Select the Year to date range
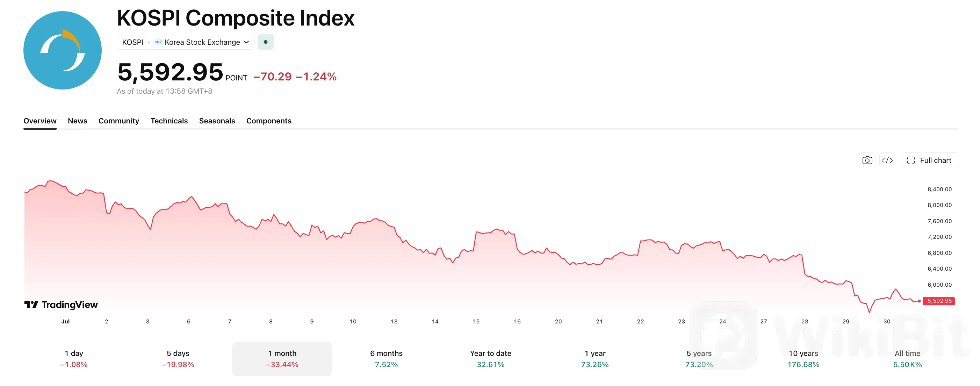Viewport: 980px width, 386px height. point(490,359)
